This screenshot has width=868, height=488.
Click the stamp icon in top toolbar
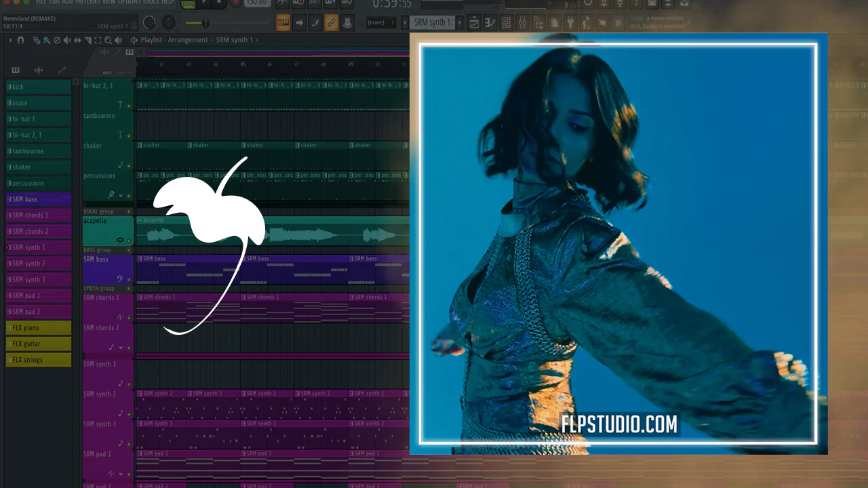[347, 22]
